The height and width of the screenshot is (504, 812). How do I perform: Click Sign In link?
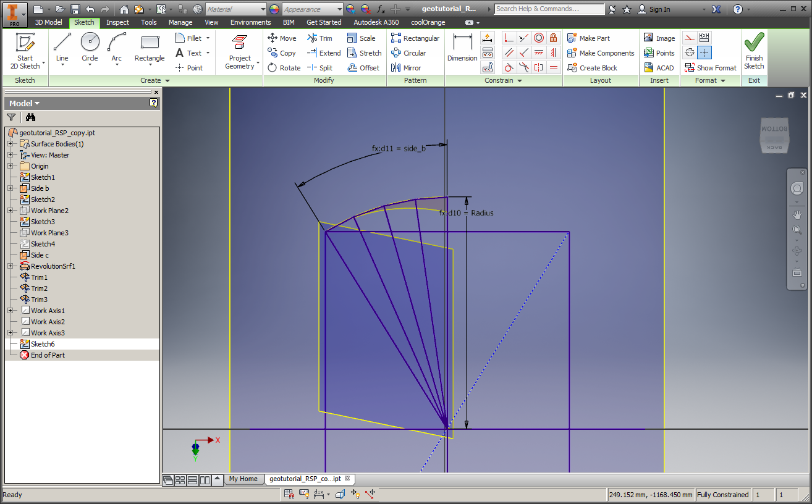(659, 9)
